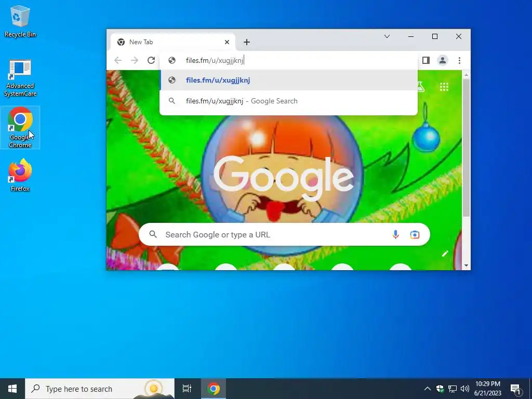Open the Google apps grid icon
Viewport: 532px width, 399px height.
(444, 87)
